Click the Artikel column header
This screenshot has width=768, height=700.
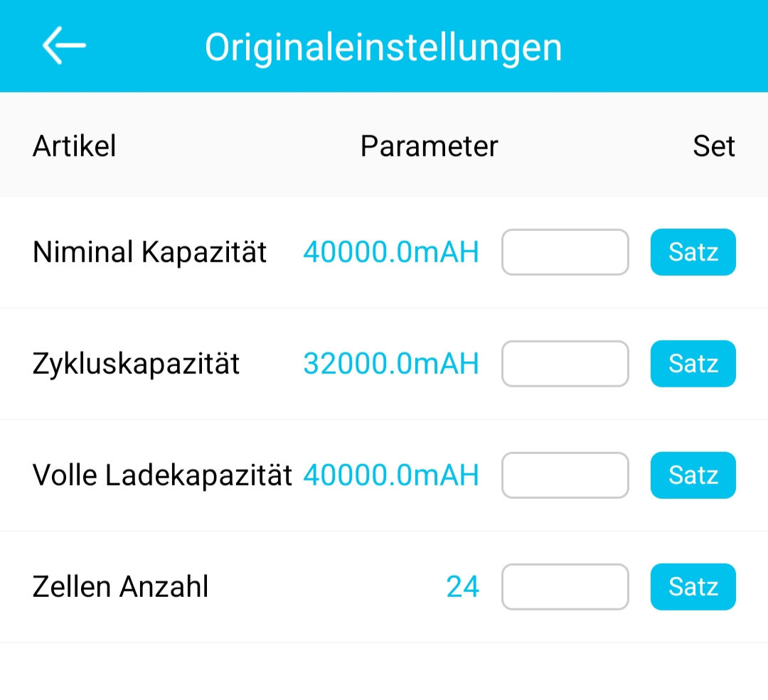75,146
